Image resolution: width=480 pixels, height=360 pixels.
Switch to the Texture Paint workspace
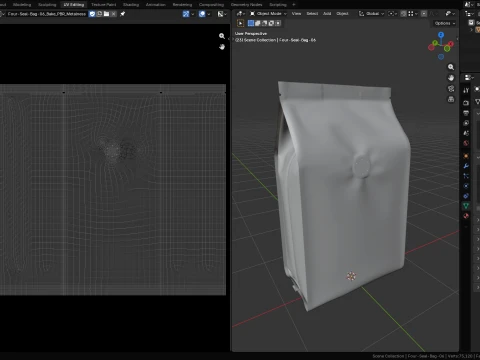(x=104, y=5)
